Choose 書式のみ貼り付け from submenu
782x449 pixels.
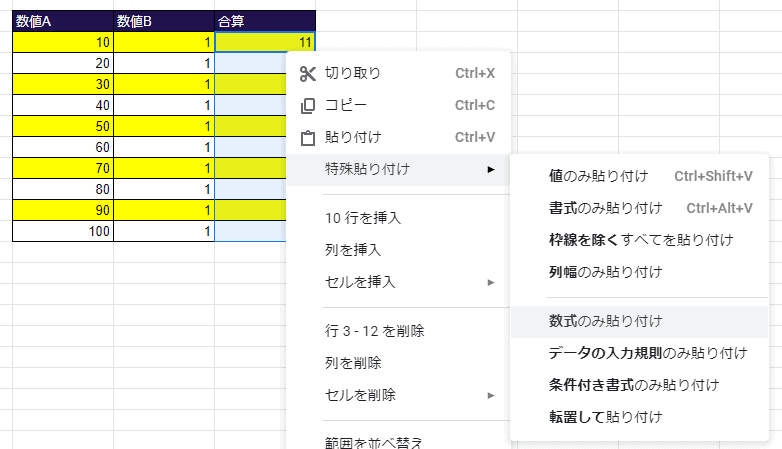point(605,209)
